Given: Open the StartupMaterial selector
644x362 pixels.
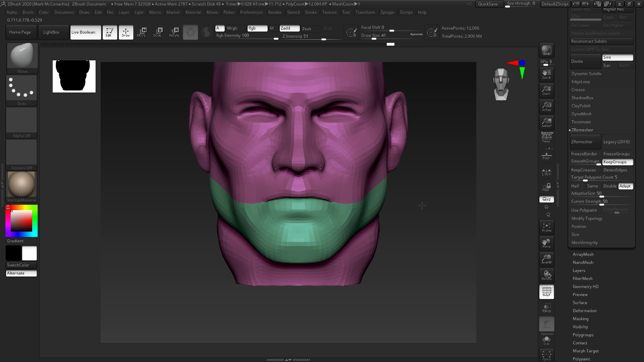Looking at the screenshot, I should tap(22, 187).
